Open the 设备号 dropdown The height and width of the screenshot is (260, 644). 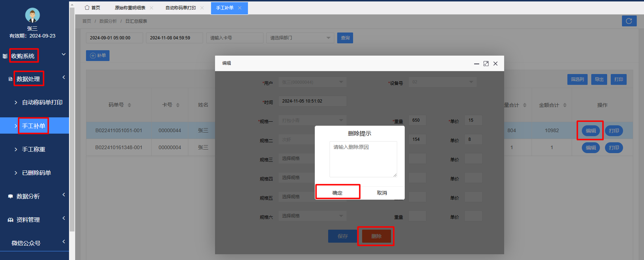(x=442, y=82)
